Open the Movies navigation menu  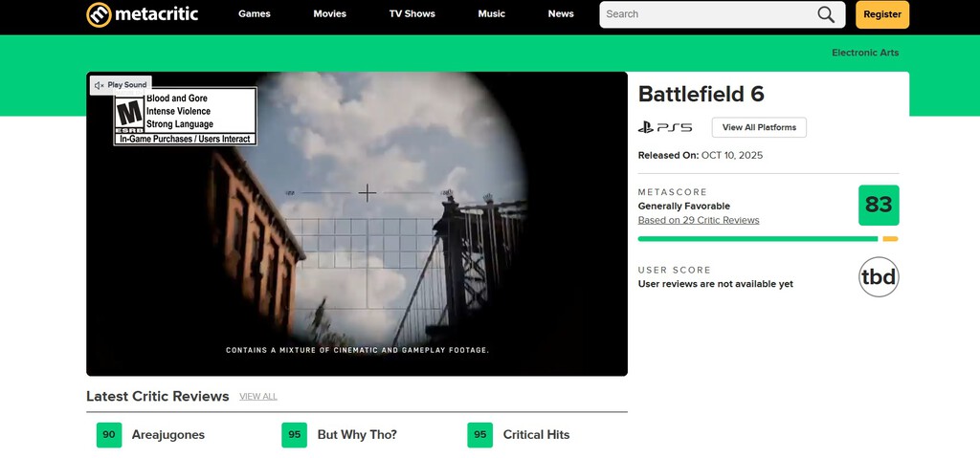pos(329,14)
